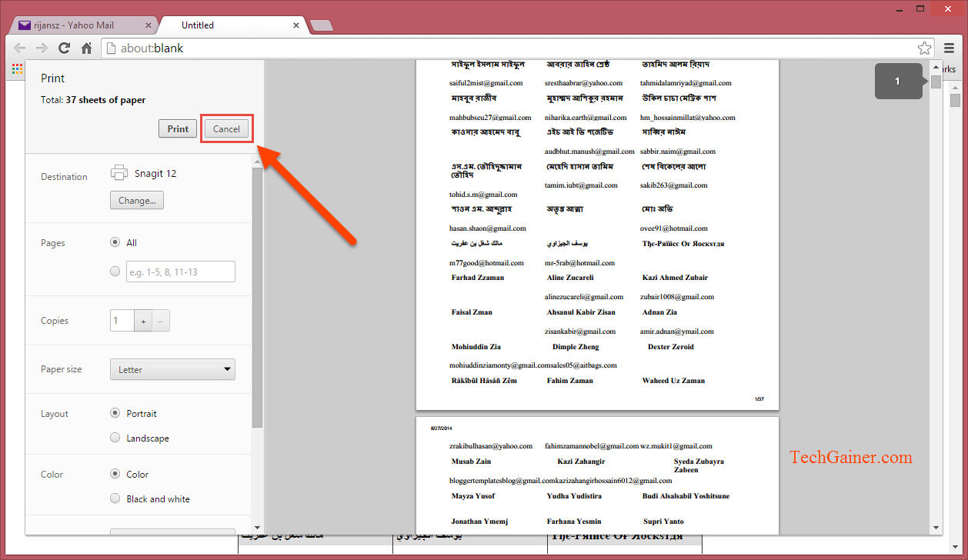The width and height of the screenshot is (968, 560).
Task: Click the page range input field
Action: [x=180, y=272]
